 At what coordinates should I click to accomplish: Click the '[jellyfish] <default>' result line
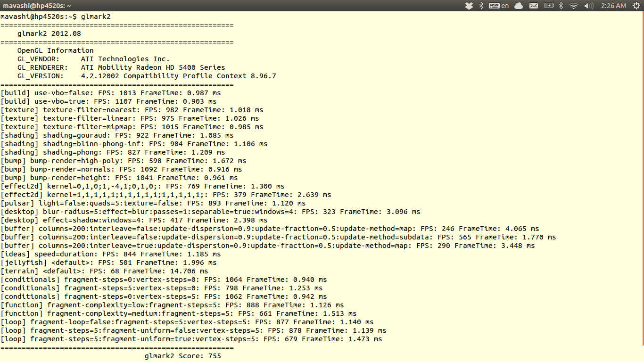[108, 263]
